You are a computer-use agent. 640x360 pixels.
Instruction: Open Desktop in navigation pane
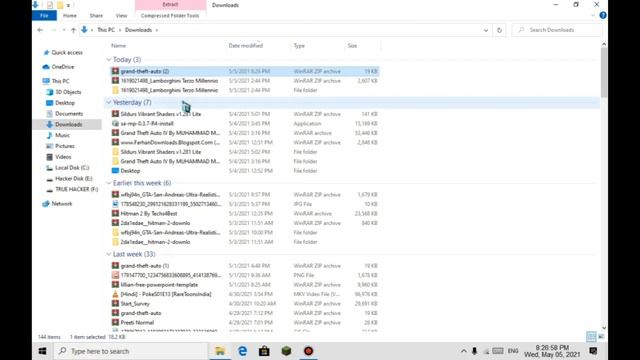tap(64, 103)
